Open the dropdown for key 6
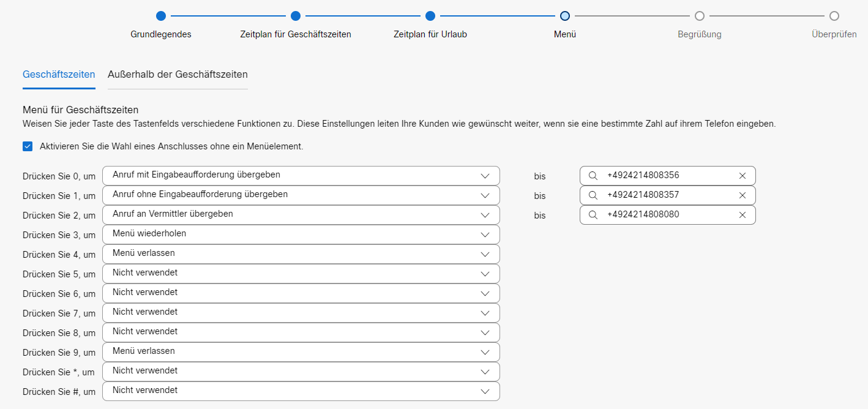Screen dimensions: 868x409 (301, 293)
